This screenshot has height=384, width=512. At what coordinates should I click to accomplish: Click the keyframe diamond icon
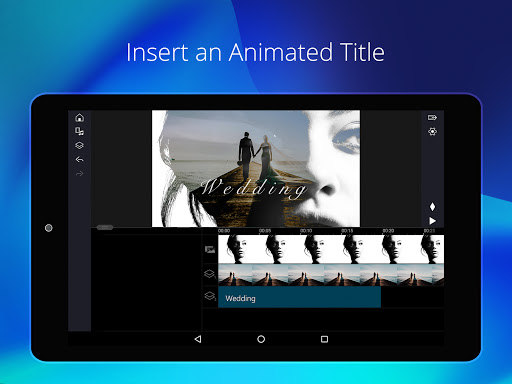pos(432,207)
